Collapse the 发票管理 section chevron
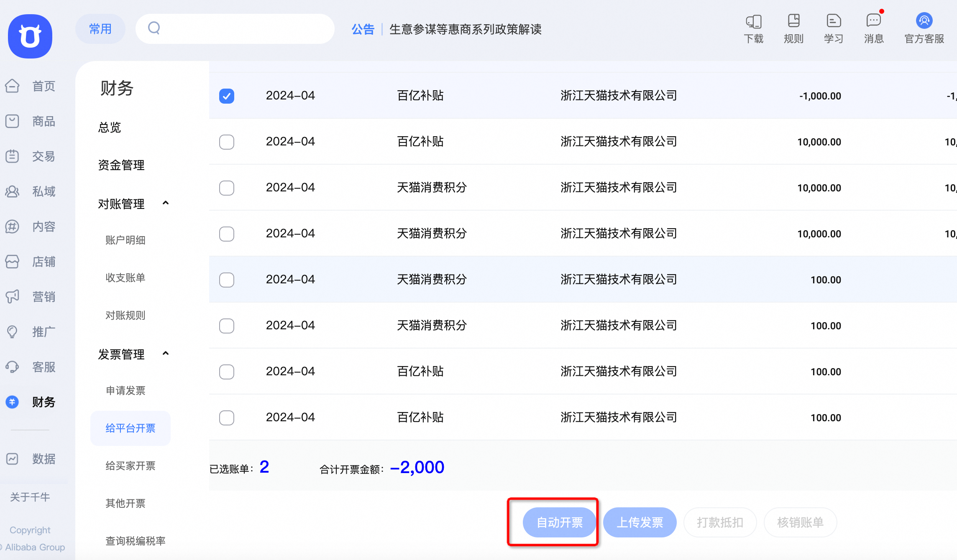Viewport: 957px width, 560px height. (x=166, y=354)
